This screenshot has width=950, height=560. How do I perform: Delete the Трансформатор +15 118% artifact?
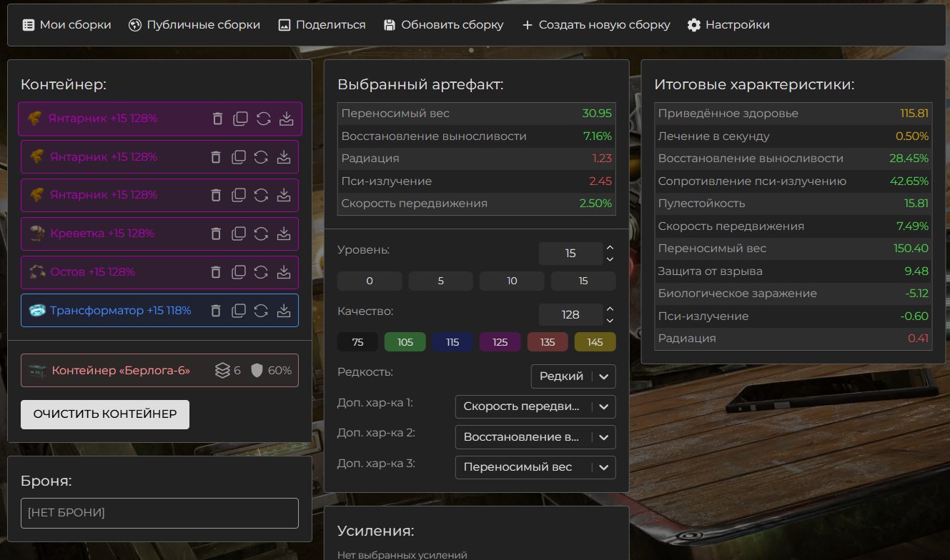coord(216,310)
